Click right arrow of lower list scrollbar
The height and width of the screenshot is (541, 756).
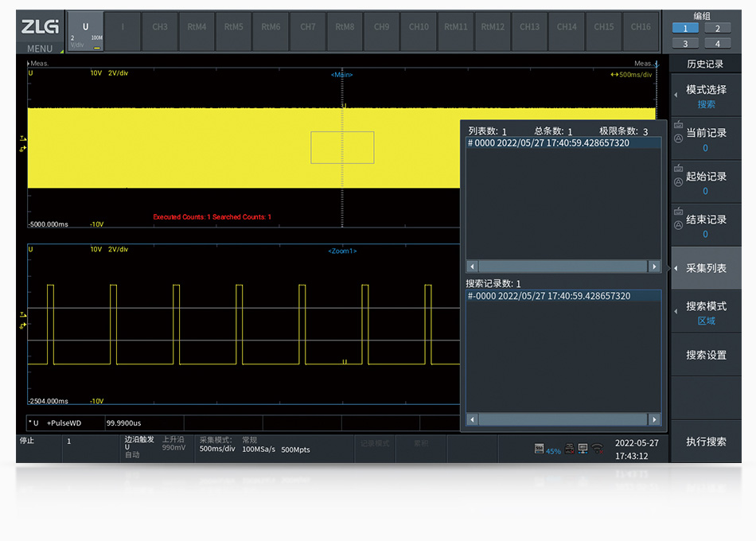654,419
